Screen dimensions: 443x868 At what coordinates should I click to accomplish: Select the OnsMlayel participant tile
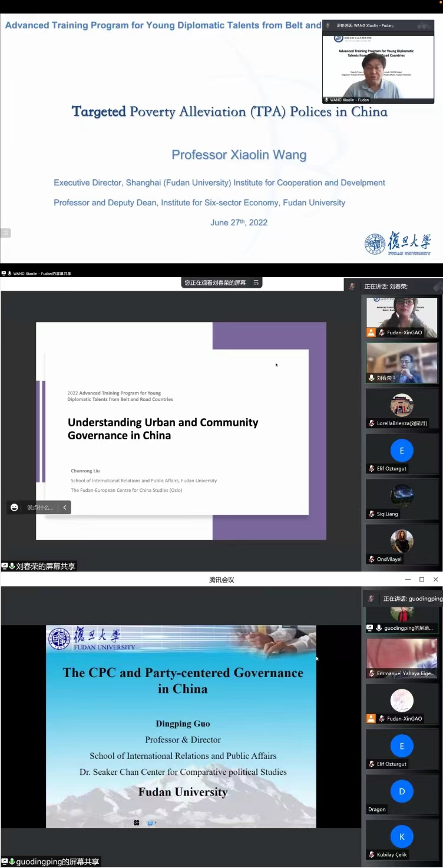point(402,542)
